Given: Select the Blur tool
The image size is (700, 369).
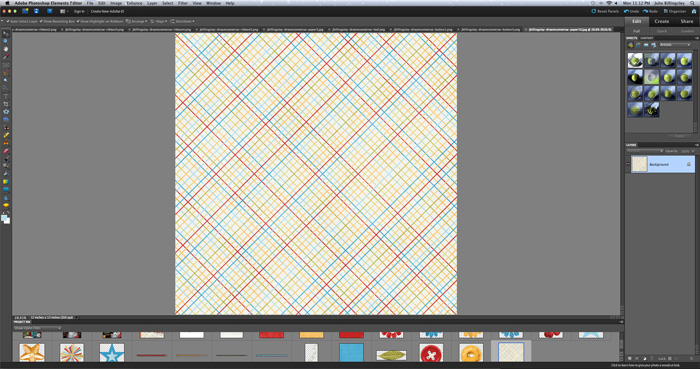Looking at the screenshot, I should coord(6,198).
